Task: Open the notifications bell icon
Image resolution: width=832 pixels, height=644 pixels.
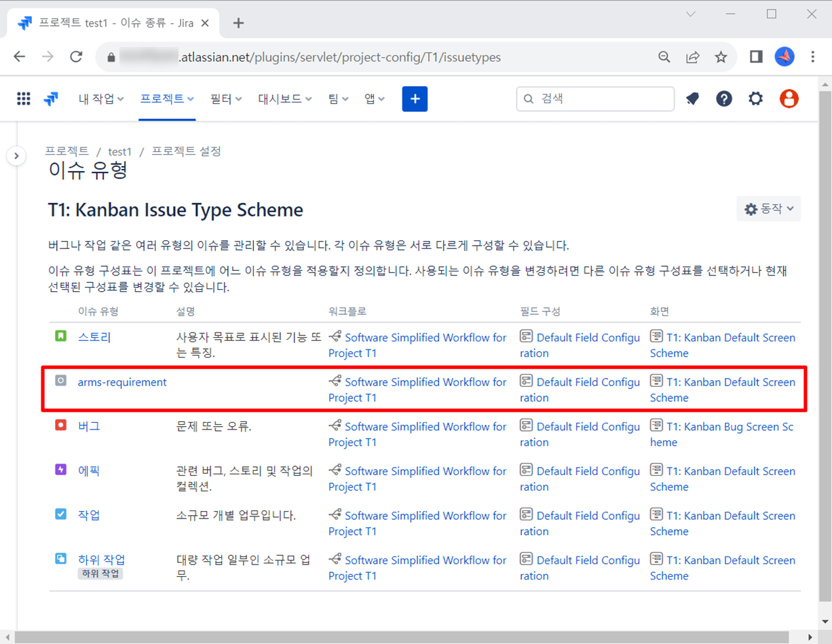Action: pyautogui.click(x=692, y=99)
